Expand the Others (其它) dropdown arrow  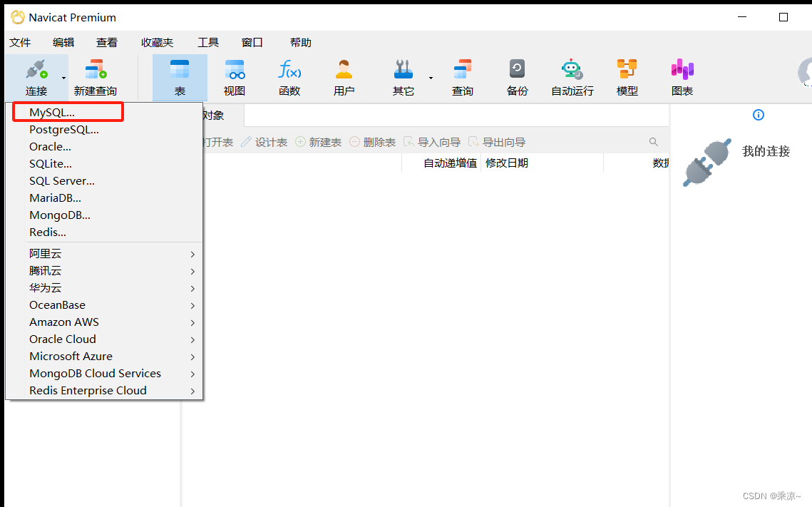click(x=431, y=78)
